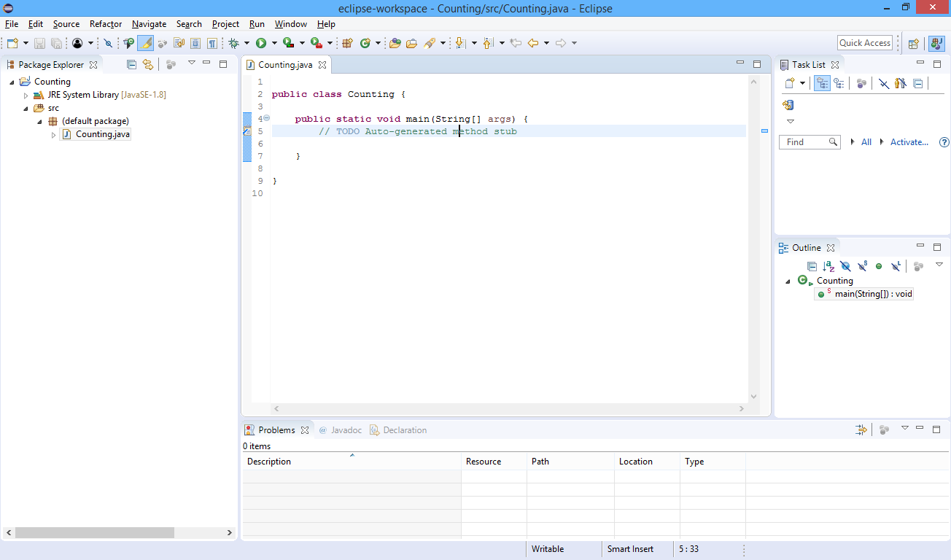Click New Task icon in Task List

pyautogui.click(x=789, y=84)
